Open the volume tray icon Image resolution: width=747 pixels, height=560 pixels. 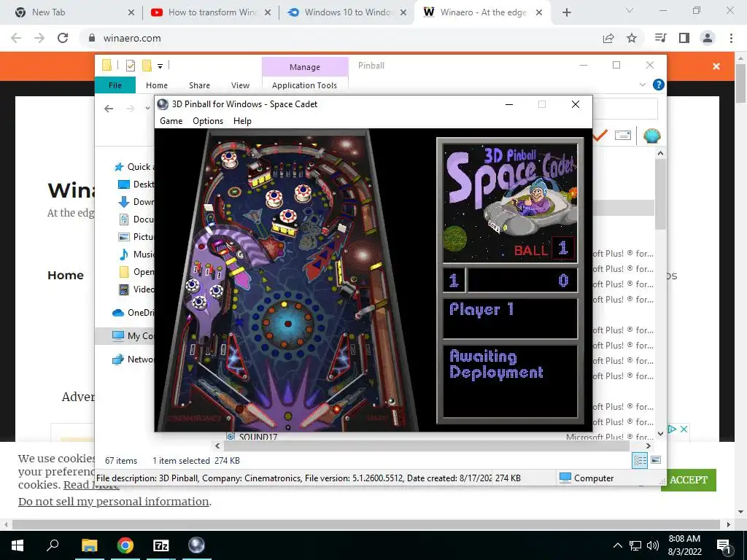pyautogui.click(x=652, y=545)
